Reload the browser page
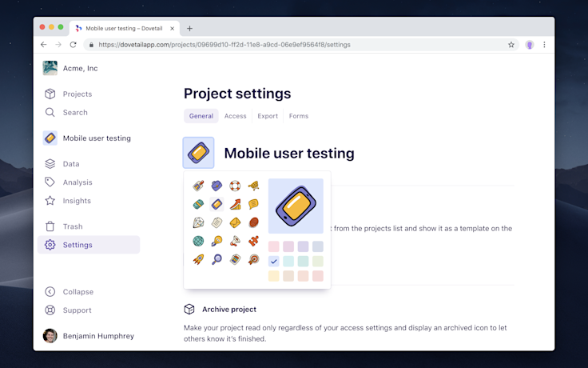588x368 pixels. (73, 45)
